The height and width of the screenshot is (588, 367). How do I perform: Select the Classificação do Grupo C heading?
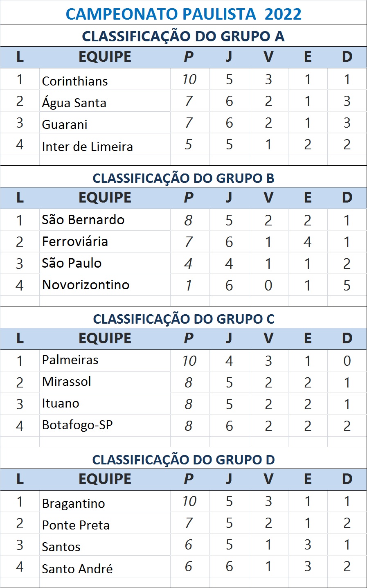[x=183, y=319]
